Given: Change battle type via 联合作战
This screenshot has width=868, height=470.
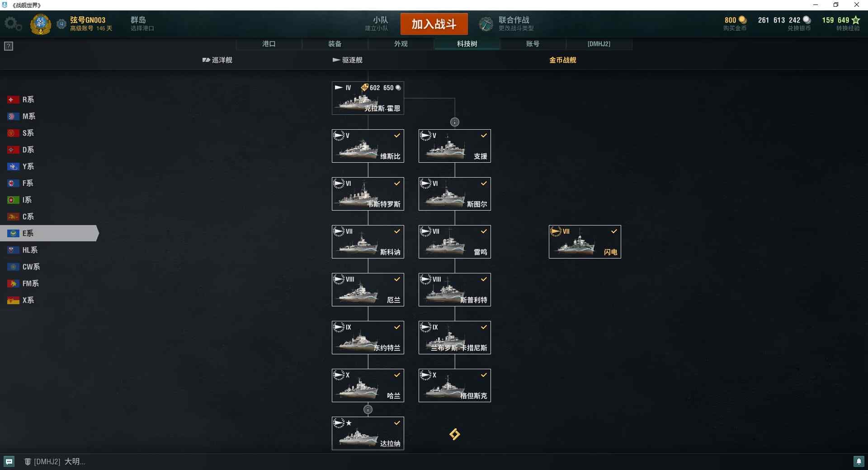Looking at the screenshot, I should click(x=516, y=24).
